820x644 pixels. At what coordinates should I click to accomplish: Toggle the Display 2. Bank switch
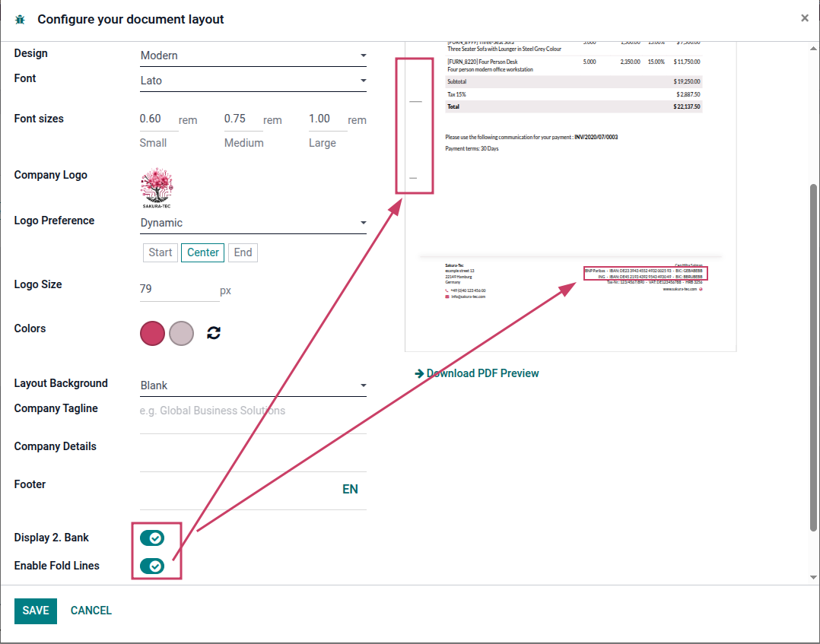click(x=152, y=538)
